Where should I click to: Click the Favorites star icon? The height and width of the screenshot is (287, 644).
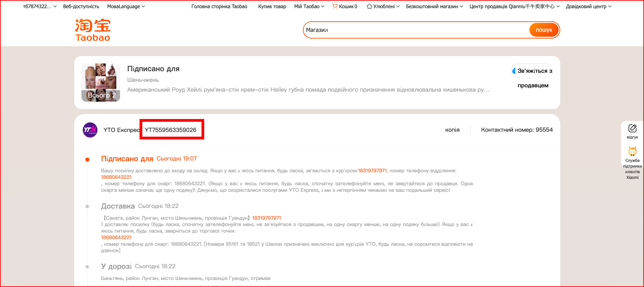point(369,7)
